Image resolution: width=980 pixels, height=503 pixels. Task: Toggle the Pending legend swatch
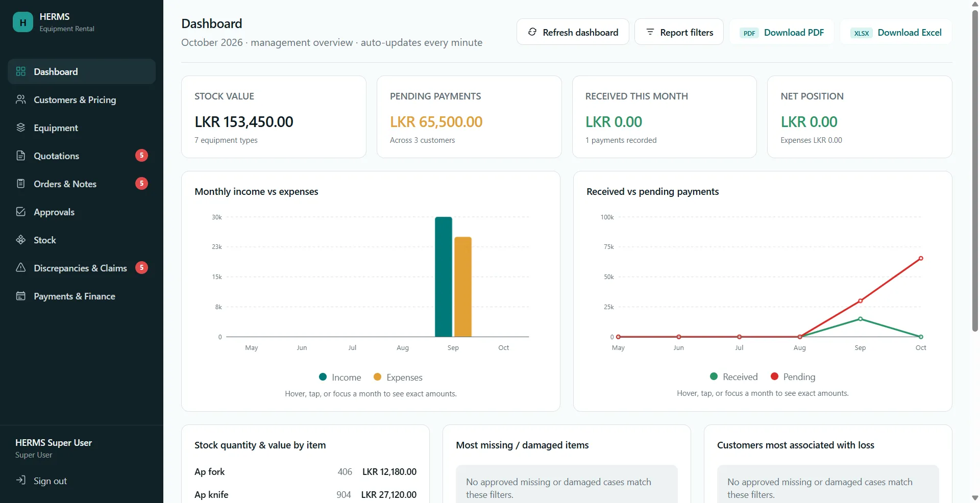(774, 376)
